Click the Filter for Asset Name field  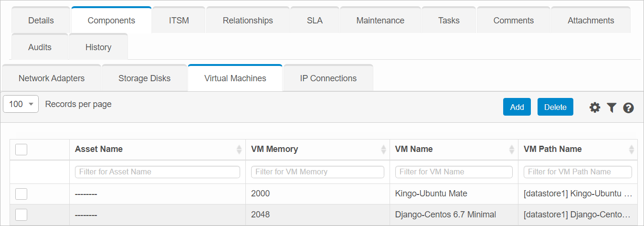157,172
